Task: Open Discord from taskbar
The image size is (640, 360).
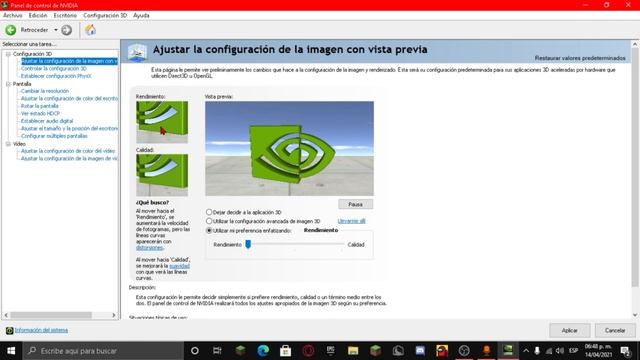Action: (x=420, y=351)
